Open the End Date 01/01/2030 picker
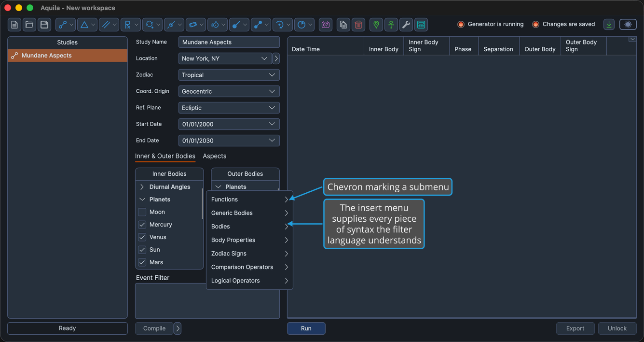 (x=229, y=141)
